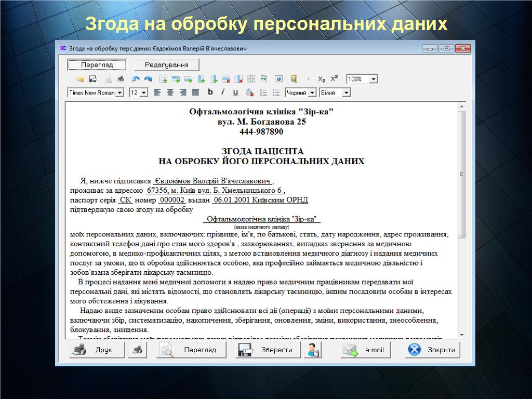Image resolution: width=532 pixels, height=399 pixels.
Task: Open the Чорний text color selector
Action: pyautogui.click(x=312, y=93)
